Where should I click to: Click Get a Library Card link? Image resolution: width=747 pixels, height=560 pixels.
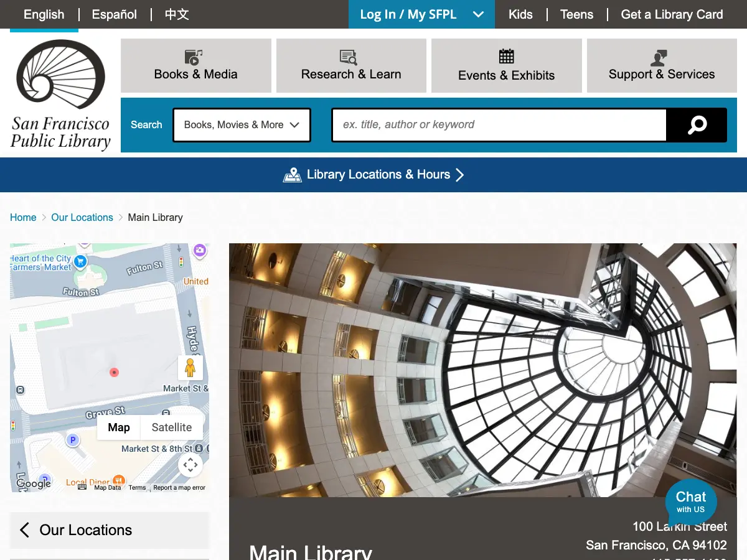point(672,14)
